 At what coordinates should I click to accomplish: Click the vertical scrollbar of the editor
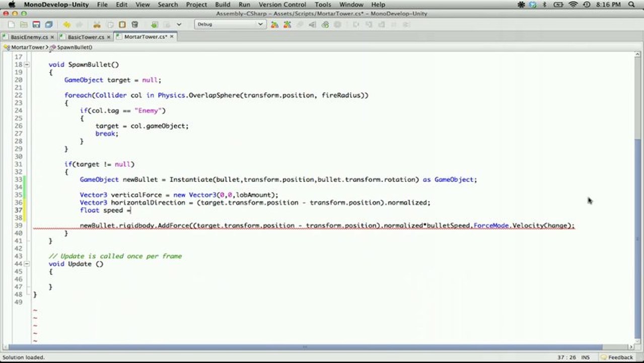coord(637,198)
